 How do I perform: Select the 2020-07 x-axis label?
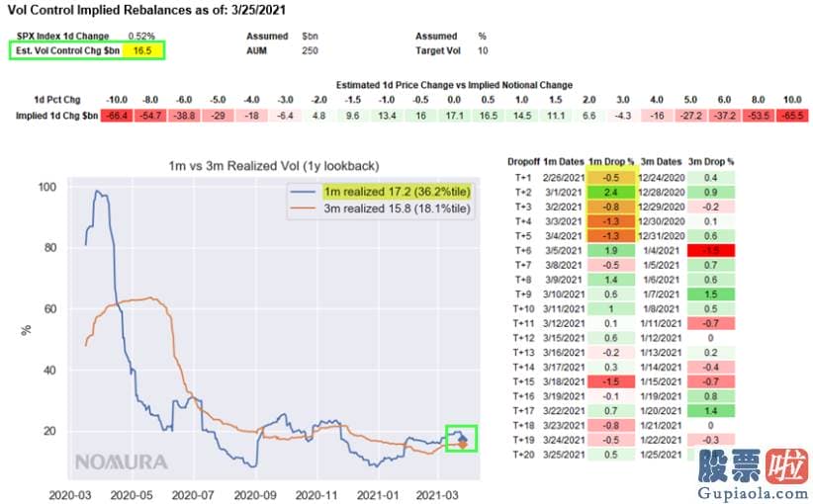(x=193, y=495)
